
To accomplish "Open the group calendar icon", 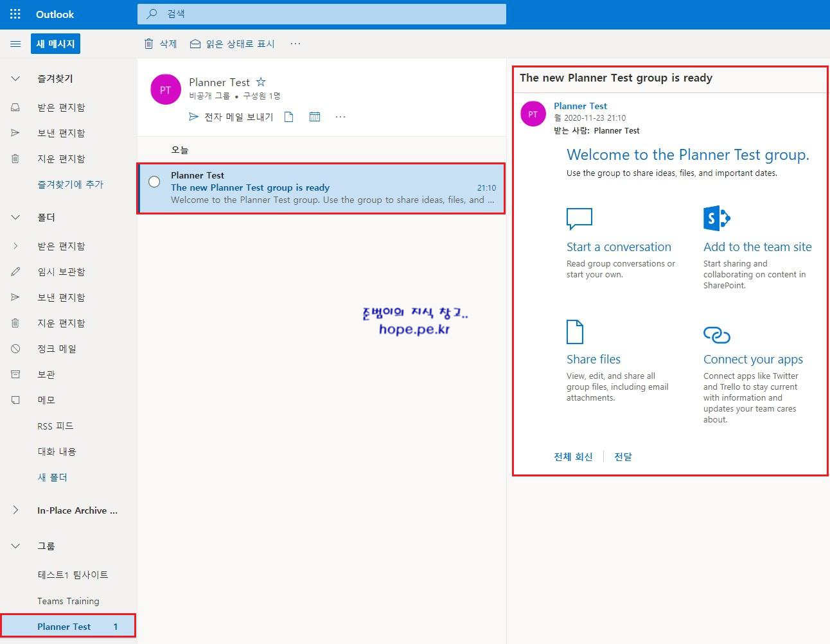I will pyautogui.click(x=315, y=117).
